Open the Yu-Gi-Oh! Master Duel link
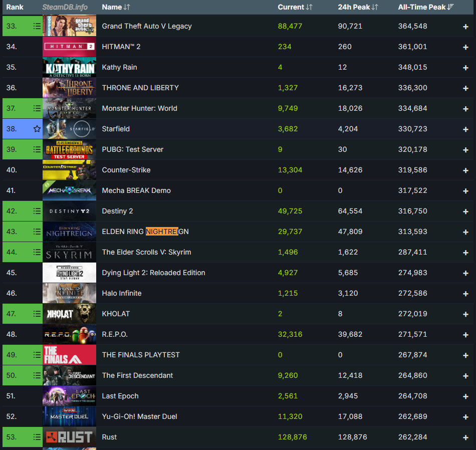This screenshot has width=476, height=450. (139, 416)
